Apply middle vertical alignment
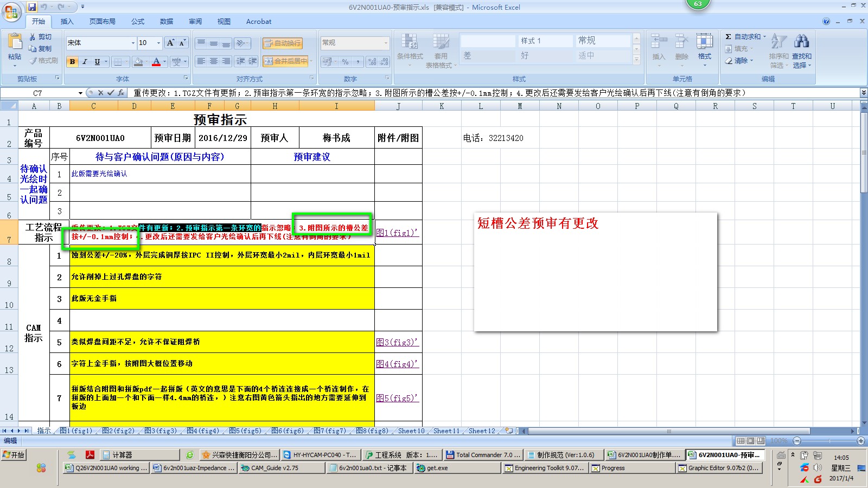The height and width of the screenshot is (488, 868). [214, 43]
